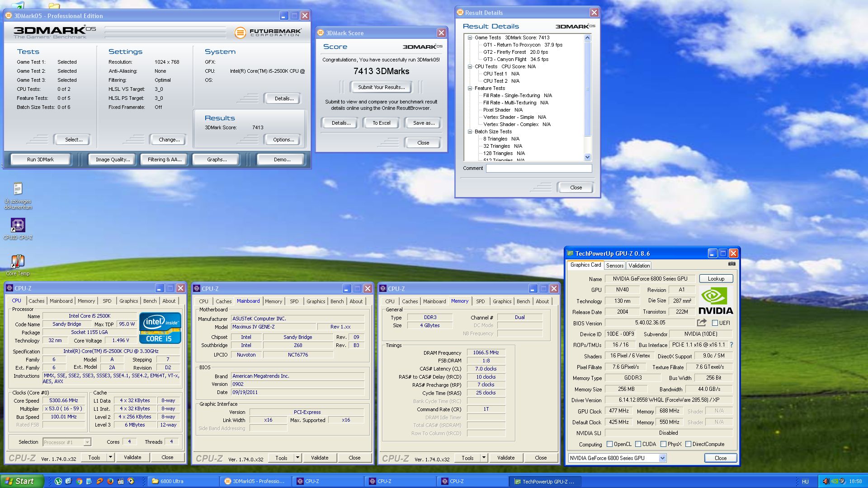868x488 pixels.
Task: Click To Excel in 3DMark Score window
Action: [381, 123]
